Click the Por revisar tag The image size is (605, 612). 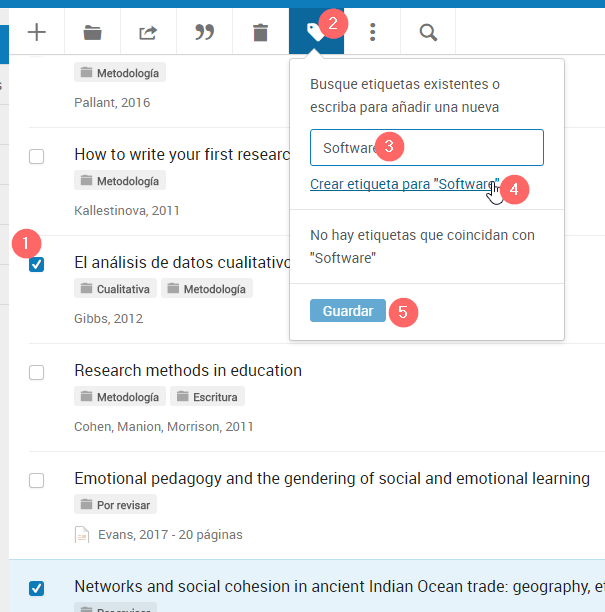pos(116,505)
